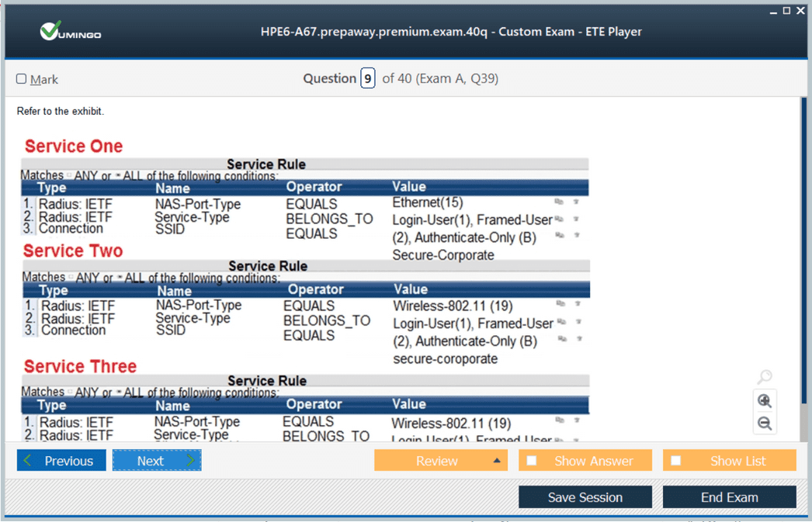This screenshot has width=812, height=522.
Task: Click the zoom out magnifier icon
Action: [765, 423]
